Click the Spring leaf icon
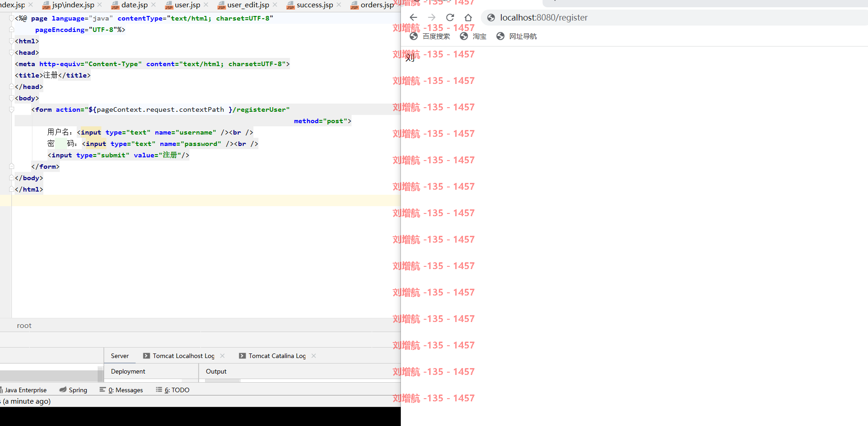The width and height of the screenshot is (868, 426). click(x=63, y=390)
